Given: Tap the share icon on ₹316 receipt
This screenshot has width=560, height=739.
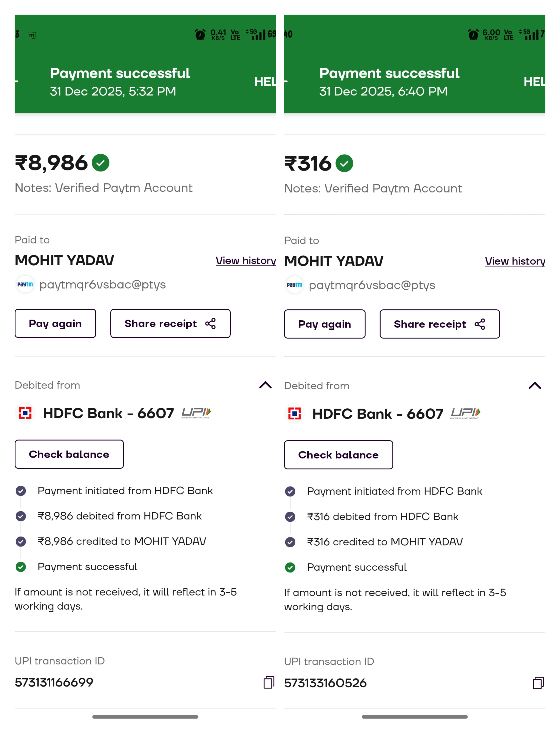Looking at the screenshot, I should click(x=480, y=324).
